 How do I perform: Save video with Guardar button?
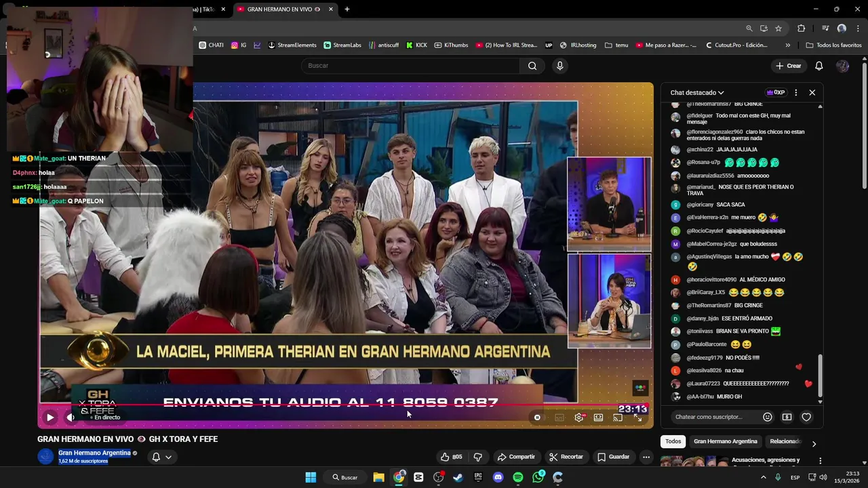click(613, 457)
